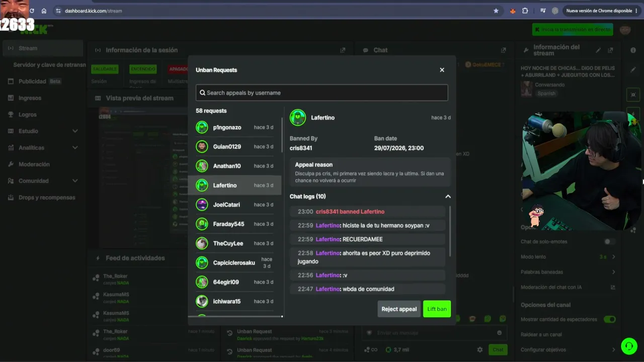The width and height of the screenshot is (644, 362).
Task: Open the JoelCatari unban request
Action: (x=234, y=205)
